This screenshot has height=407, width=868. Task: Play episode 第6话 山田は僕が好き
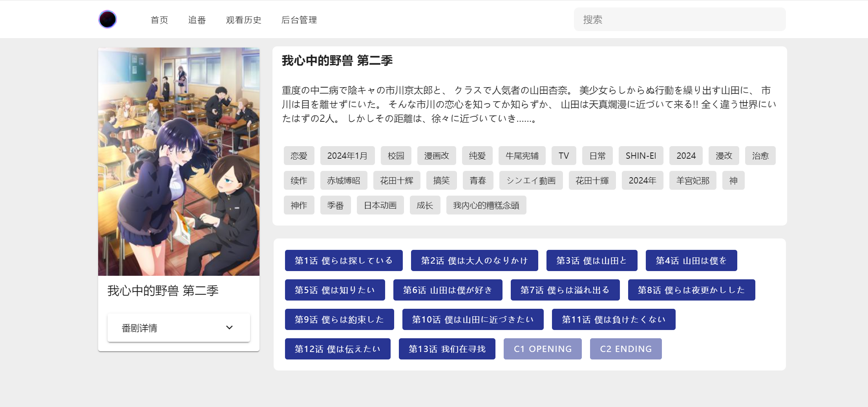(x=448, y=290)
